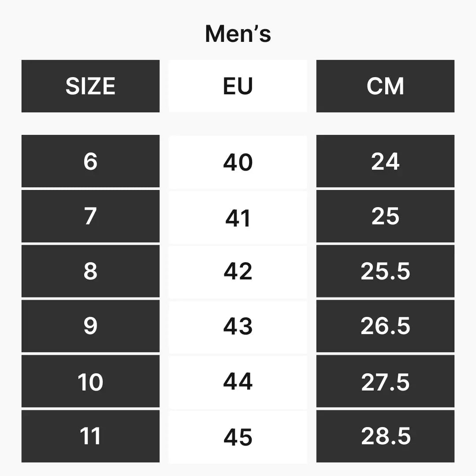The image size is (476, 476).
Task: Click the 25.5 CM cell
Action: pos(385,271)
